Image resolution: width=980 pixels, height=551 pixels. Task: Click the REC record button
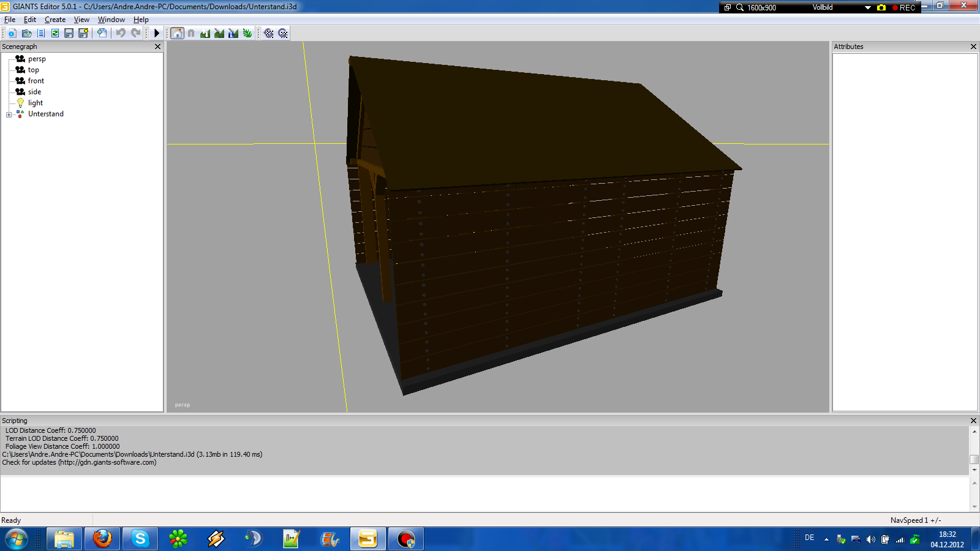(904, 7)
